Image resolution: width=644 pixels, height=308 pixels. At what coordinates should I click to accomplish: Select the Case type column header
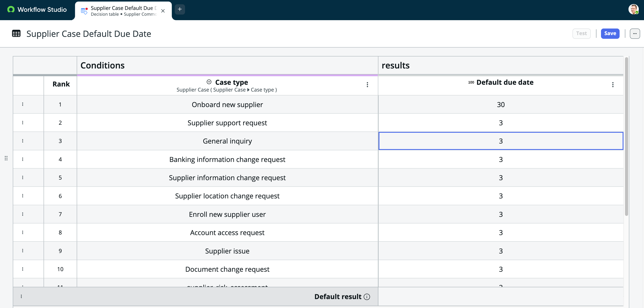click(x=227, y=86)
